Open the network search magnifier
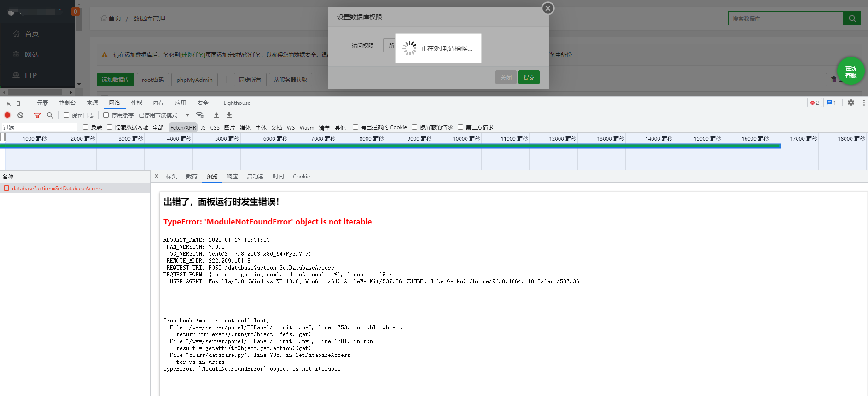 (50, 115)
